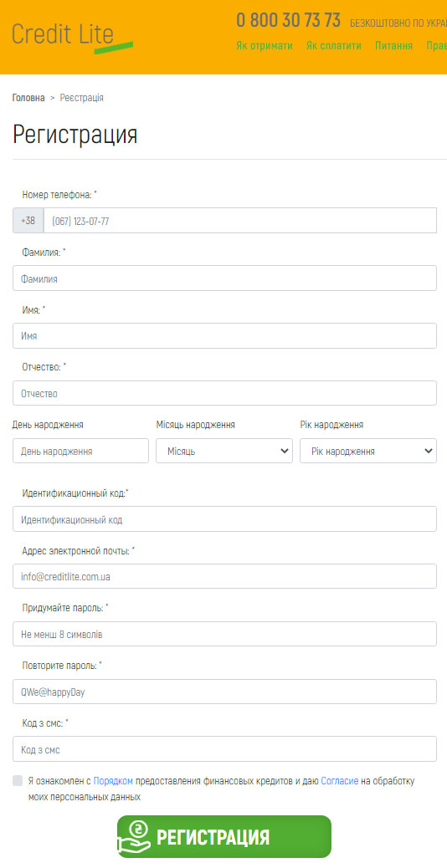
Task: Open the Порядком link
Action: tap(113, 781)
